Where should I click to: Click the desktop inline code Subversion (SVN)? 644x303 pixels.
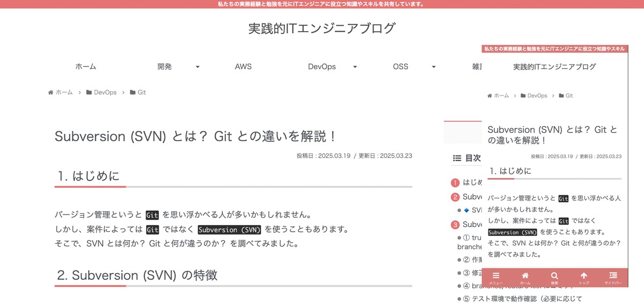point(230,230)
